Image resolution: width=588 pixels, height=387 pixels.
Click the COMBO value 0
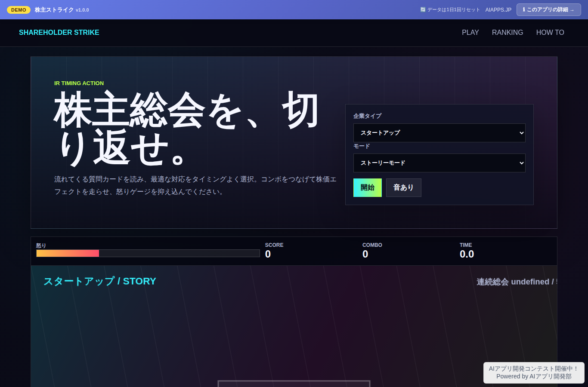365,254
